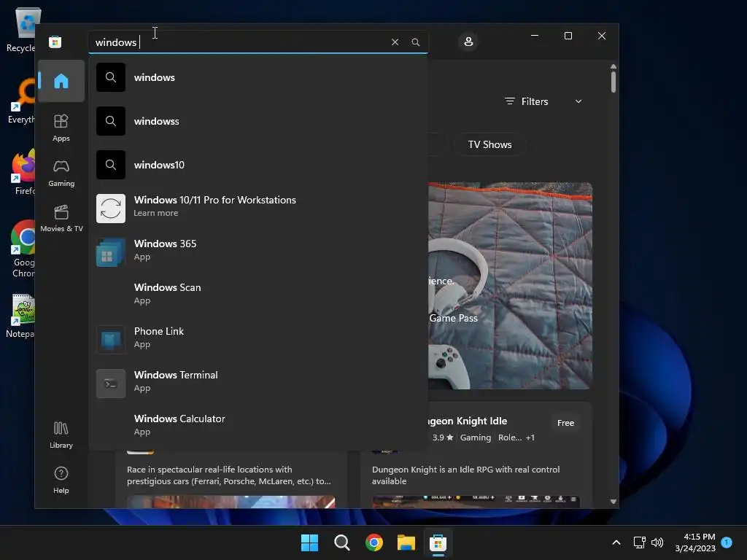Clear the search box text
The image size is (747, 560).
point(395,42)
